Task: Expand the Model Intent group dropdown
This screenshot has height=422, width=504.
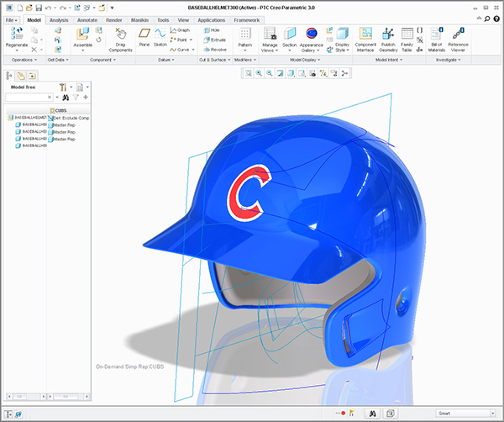Action: 389,60
